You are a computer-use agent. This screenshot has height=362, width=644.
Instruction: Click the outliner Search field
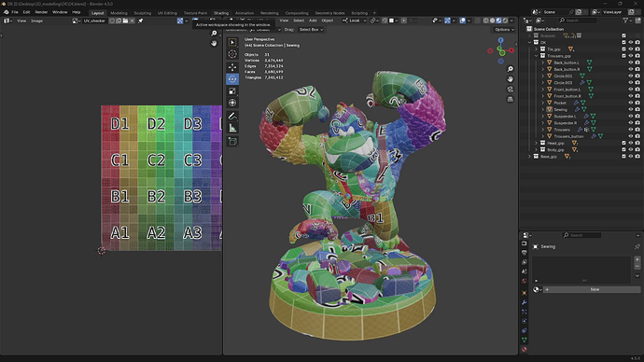tap(579, 21)
